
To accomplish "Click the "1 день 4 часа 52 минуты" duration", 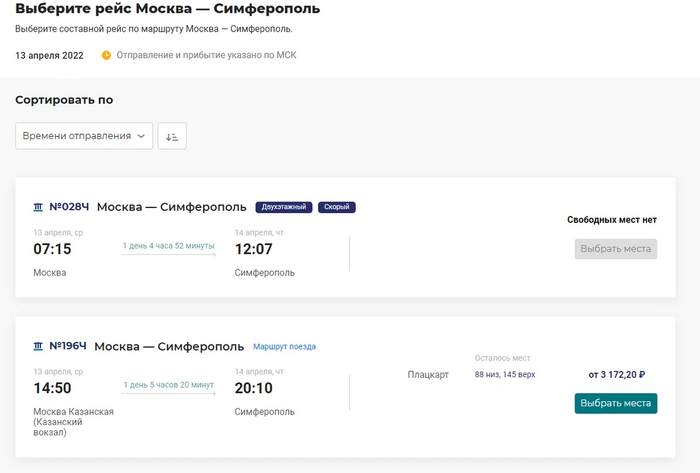I will (x=168, y=245).
